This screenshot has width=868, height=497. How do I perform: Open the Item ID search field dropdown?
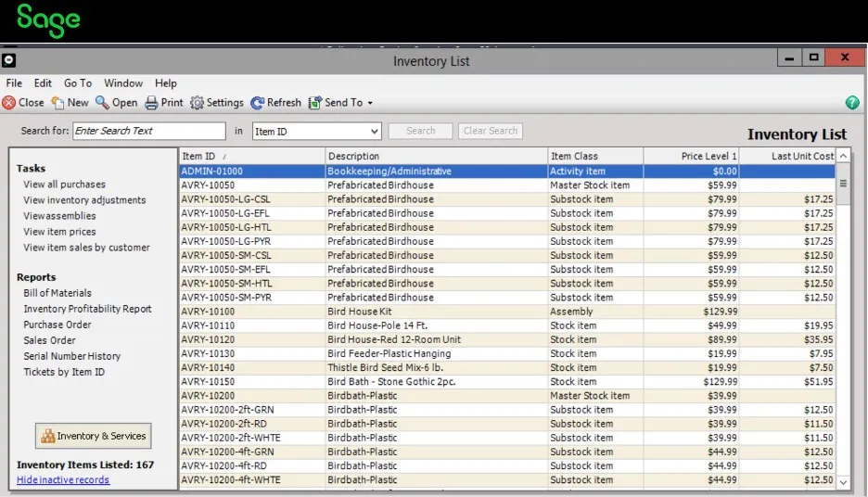[x=374, y=132]
